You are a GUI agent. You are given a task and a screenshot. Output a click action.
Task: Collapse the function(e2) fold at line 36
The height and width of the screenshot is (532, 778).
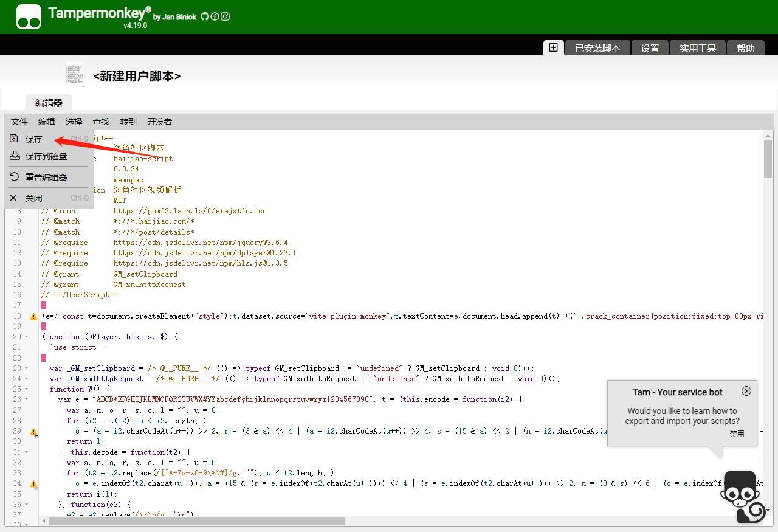pyautogui.click(x=26, y=505)
